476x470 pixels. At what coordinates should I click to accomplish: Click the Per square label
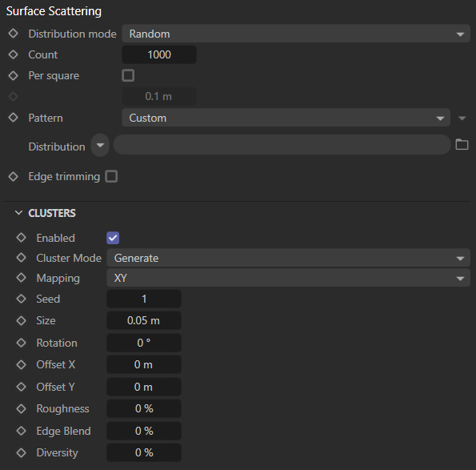point(54,75)
